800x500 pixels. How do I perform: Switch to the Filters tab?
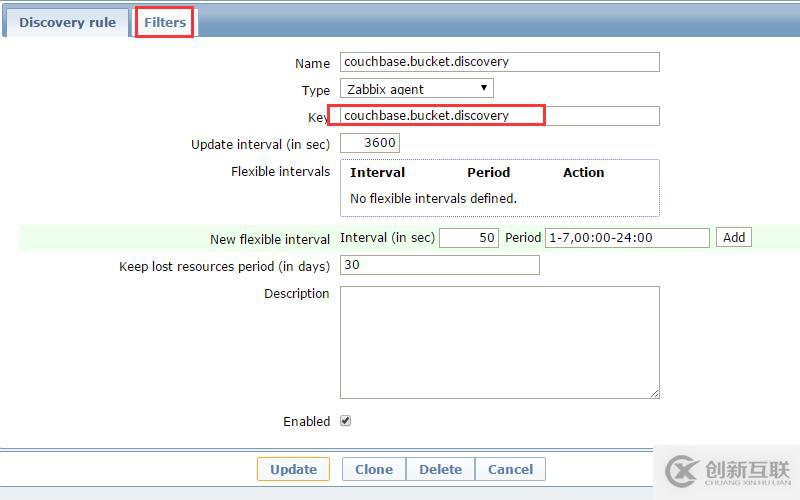164,22
